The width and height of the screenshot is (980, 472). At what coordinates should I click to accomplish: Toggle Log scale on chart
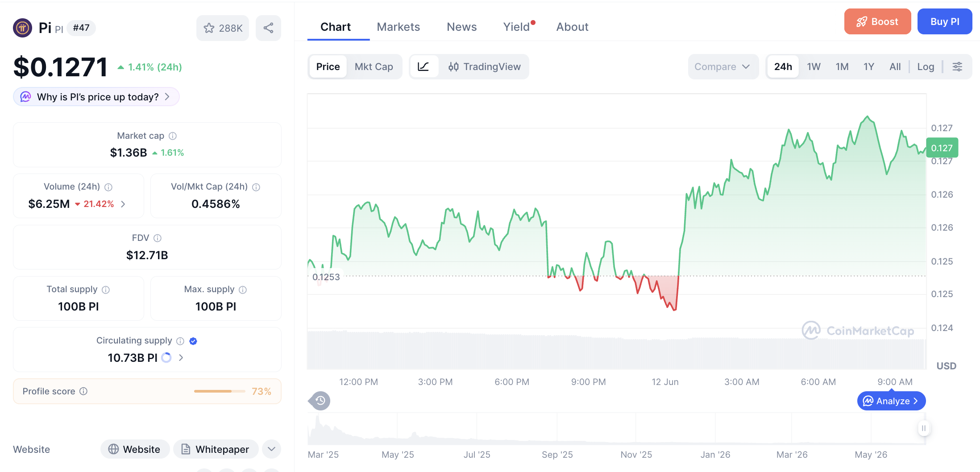tap(926, 67)
